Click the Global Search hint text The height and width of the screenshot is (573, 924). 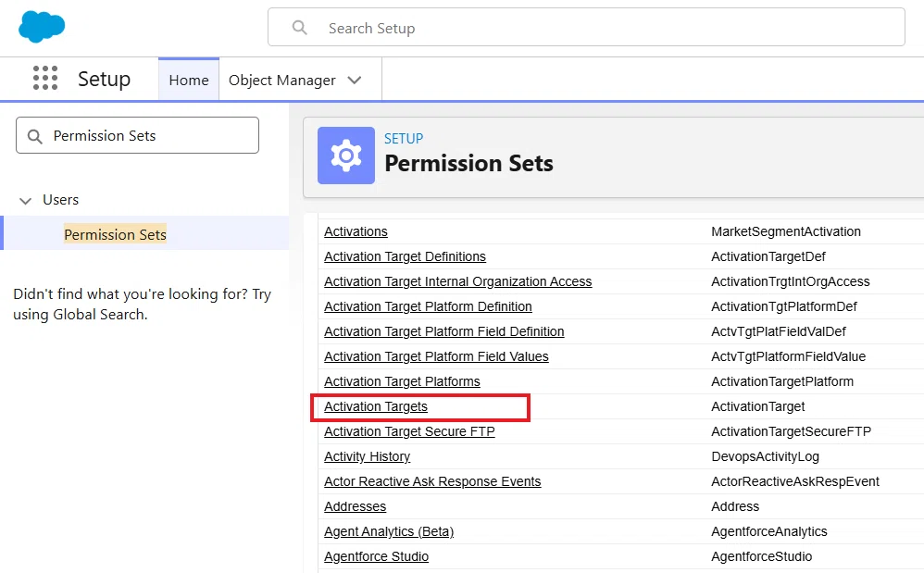(x=142, y=304)
